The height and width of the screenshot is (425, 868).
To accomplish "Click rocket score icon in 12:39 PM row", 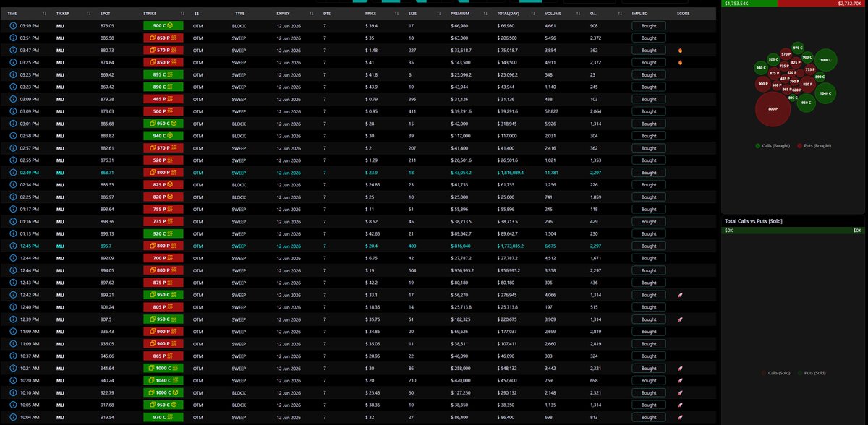I will (x=680, y=319).
